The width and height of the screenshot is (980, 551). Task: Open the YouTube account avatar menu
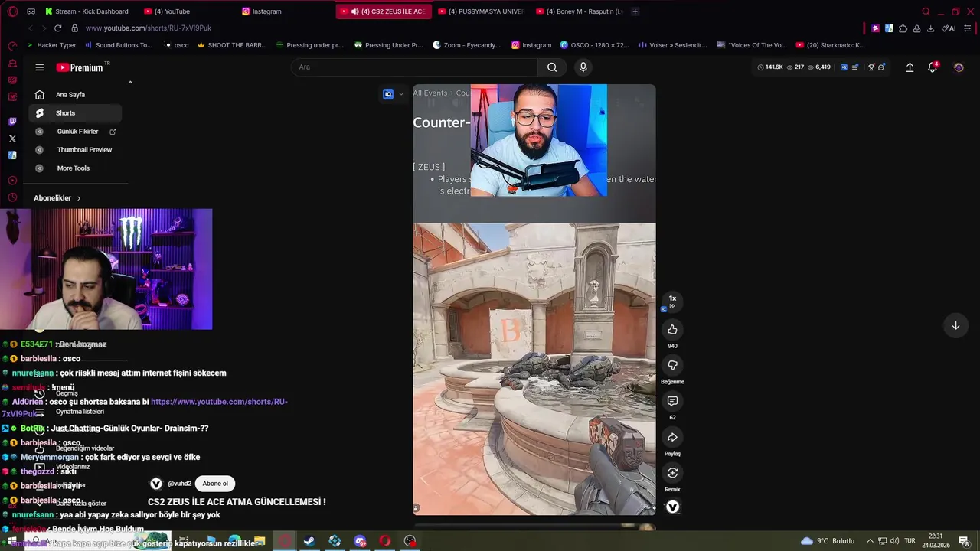click(959, 67)
